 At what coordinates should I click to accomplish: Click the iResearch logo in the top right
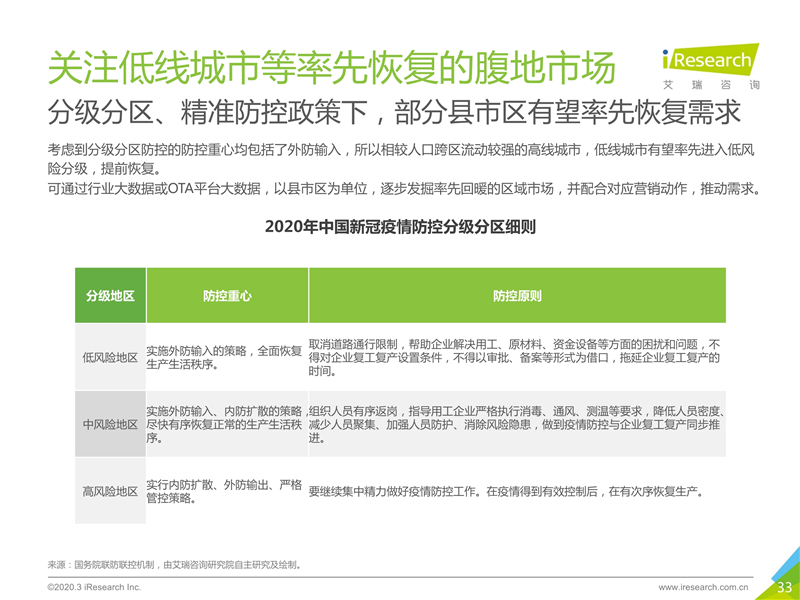click(709, 60)
